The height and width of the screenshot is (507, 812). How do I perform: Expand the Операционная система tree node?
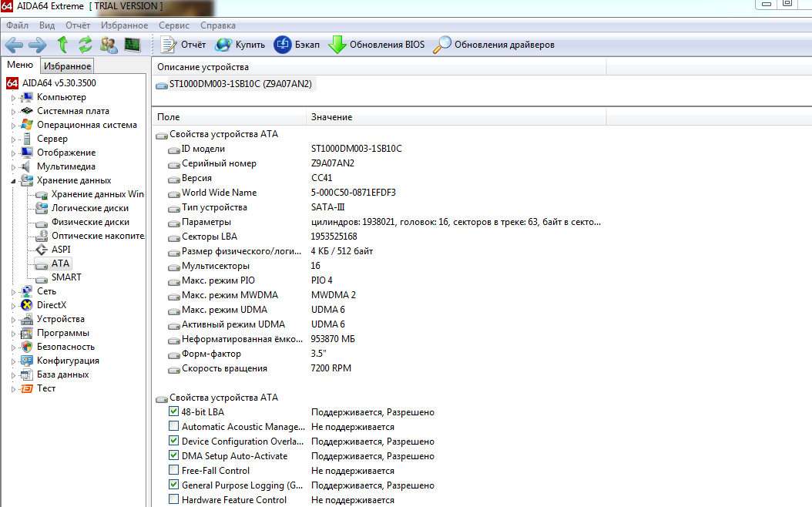[x=13, y=126]
